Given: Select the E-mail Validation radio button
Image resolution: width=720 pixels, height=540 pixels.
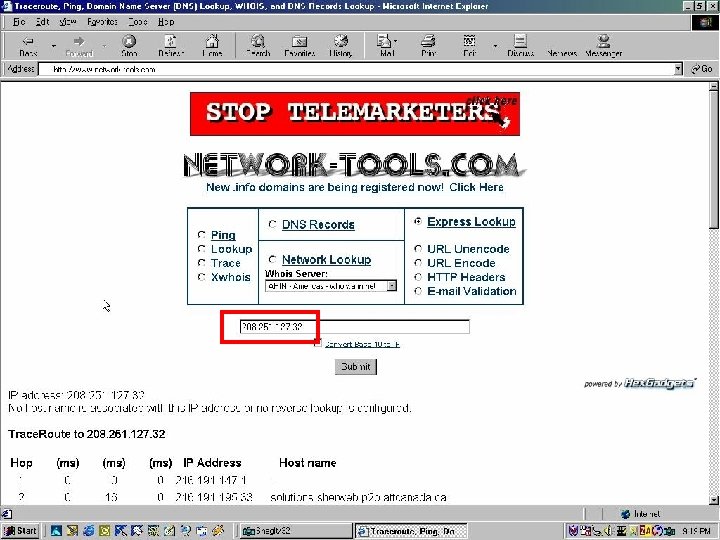Looking at the screenshot, I should point(418,291).
